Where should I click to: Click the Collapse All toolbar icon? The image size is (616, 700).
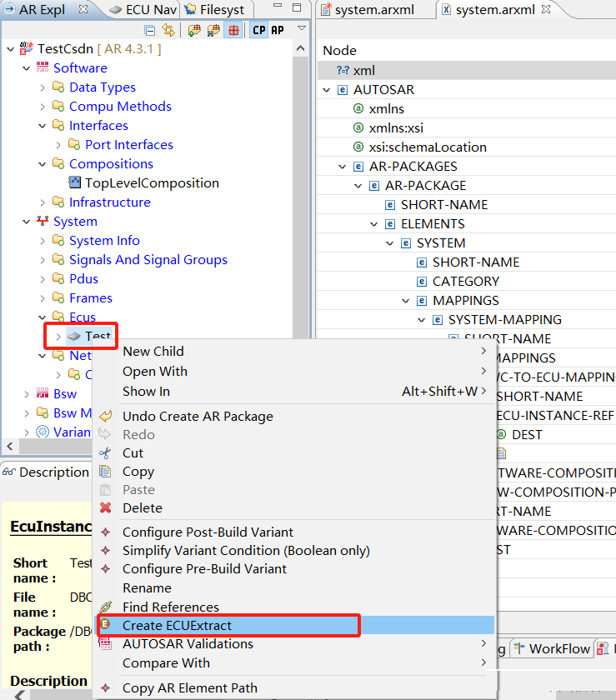[x=150, y=30]
